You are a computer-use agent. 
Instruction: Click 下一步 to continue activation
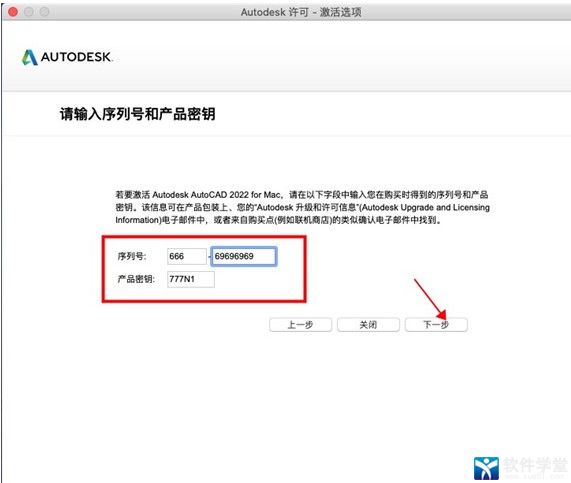click(x=436, y=325)
